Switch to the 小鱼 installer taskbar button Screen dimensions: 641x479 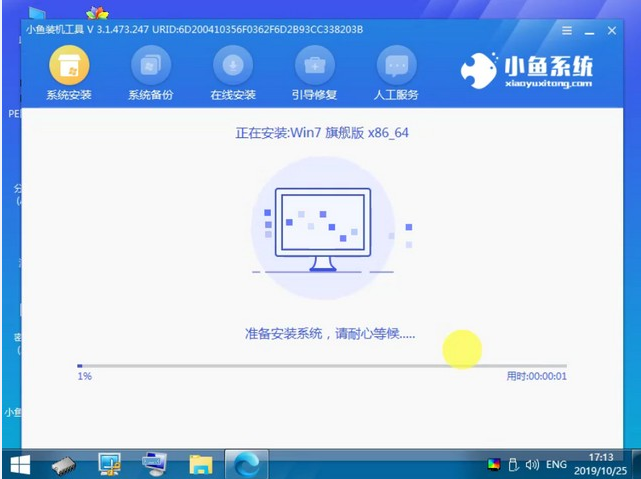point(246,464)
